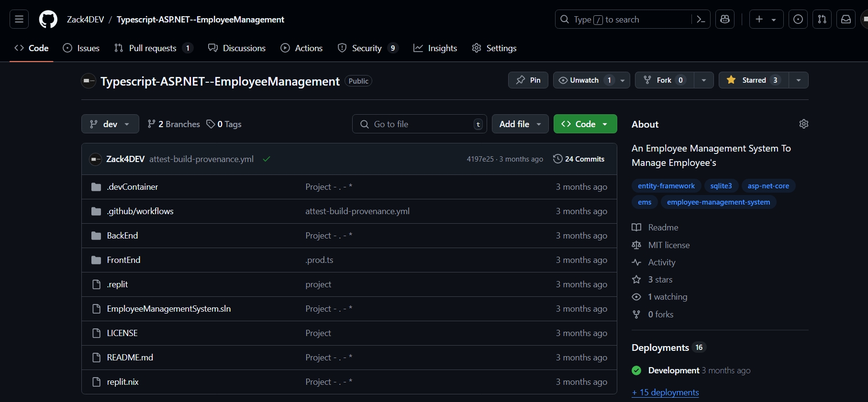View the 0 forks link

coord(653,315)
